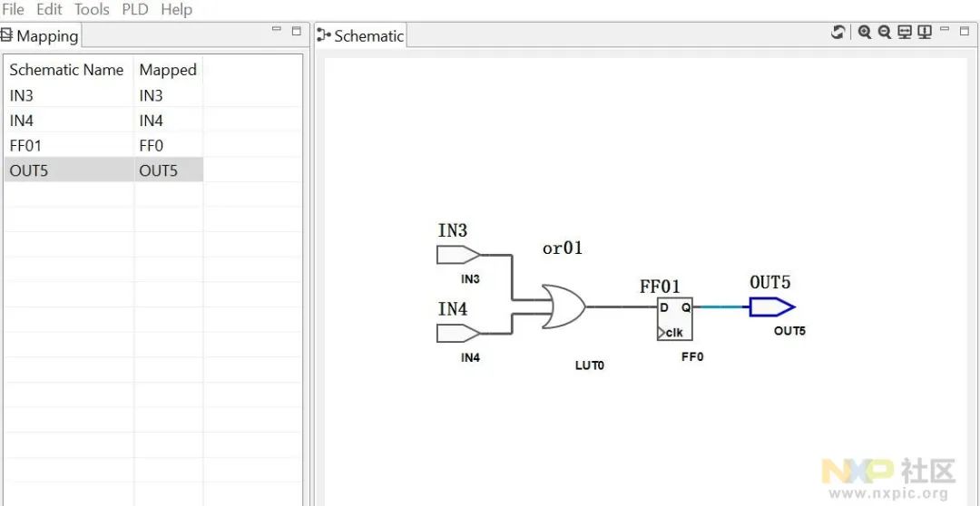Viewport: 980px width, 506px height.
Task: Zoom in on the schematic
Action: point(865,33)
